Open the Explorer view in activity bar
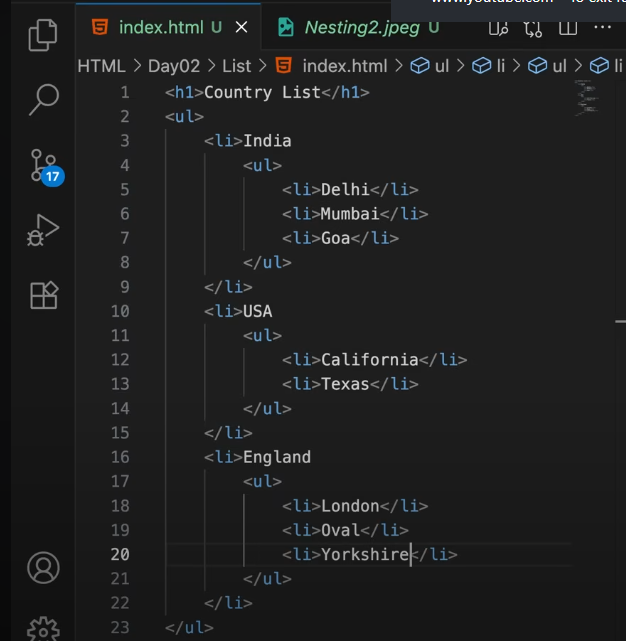This screenshot has width=626, height=641. coord(43,35)
